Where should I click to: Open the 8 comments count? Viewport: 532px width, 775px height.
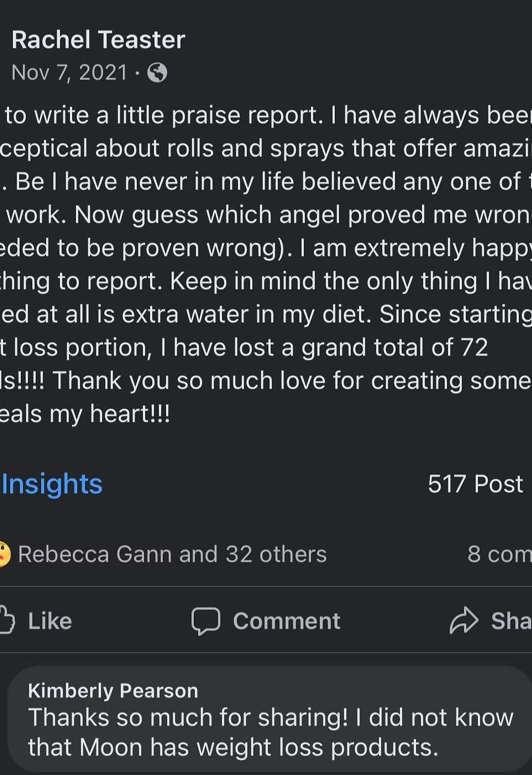click(x=499, y=554)
